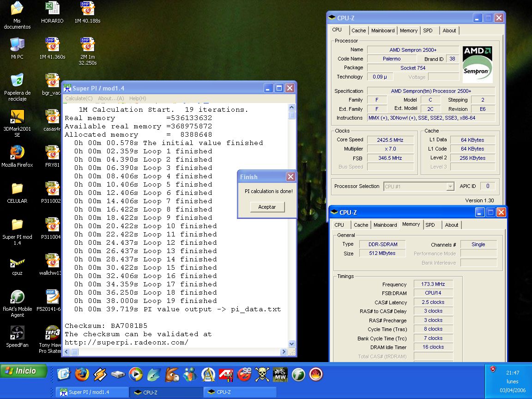Image resolution: width=532 pixels, height=399 pixels.
Task: Click the AMD Sempron logo in CPU-Z
Action: point(478,64)
